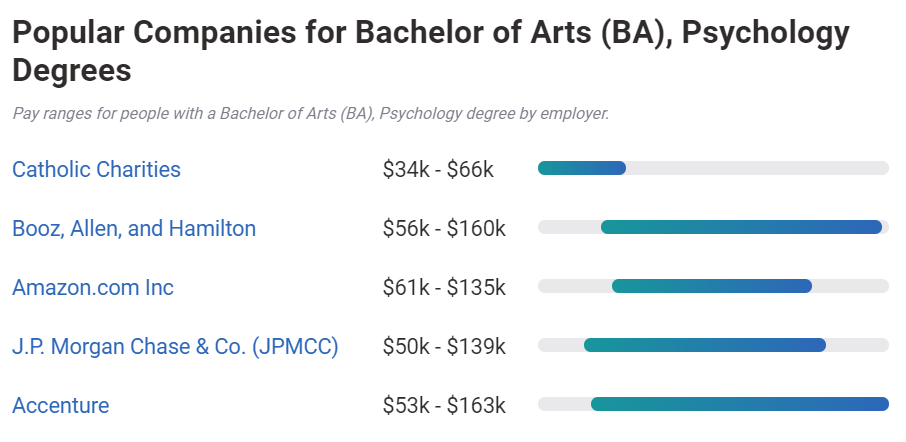Click the filled Booz, Allen, and Hamilton pay bar
The image size is (906, 442).
(x=741, y=227)
